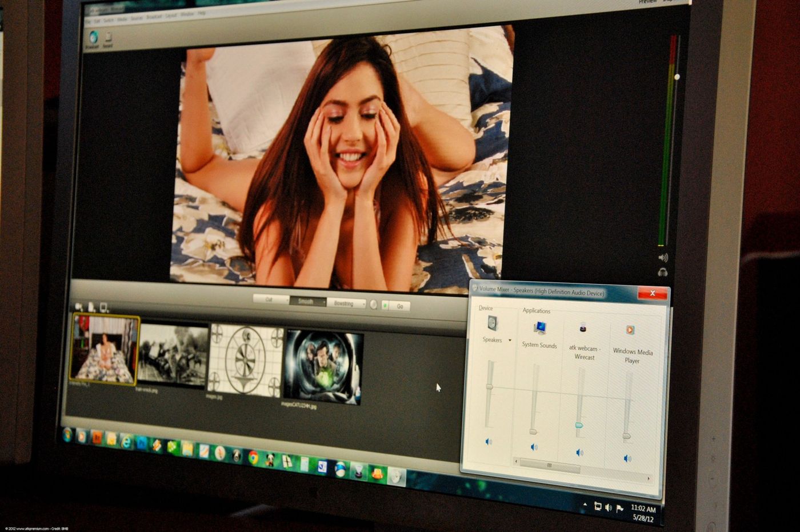Click the Speakers device icon
This screenshot has width=800, height=532.
[x=493, y=324]
